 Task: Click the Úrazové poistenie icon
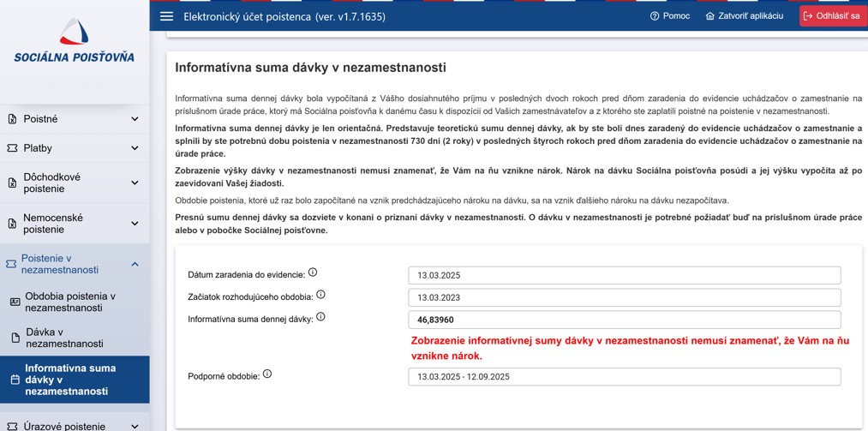[12, 426]
